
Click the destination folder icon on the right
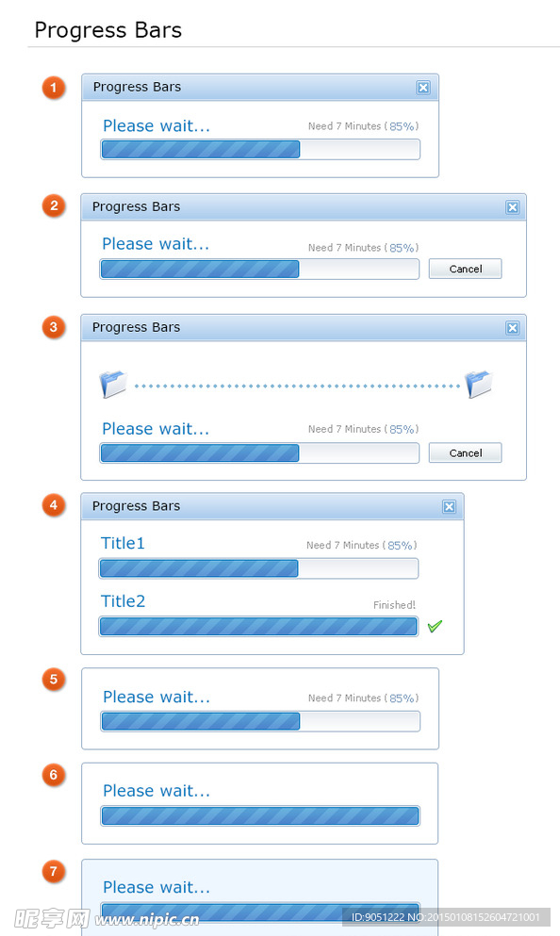479,384
